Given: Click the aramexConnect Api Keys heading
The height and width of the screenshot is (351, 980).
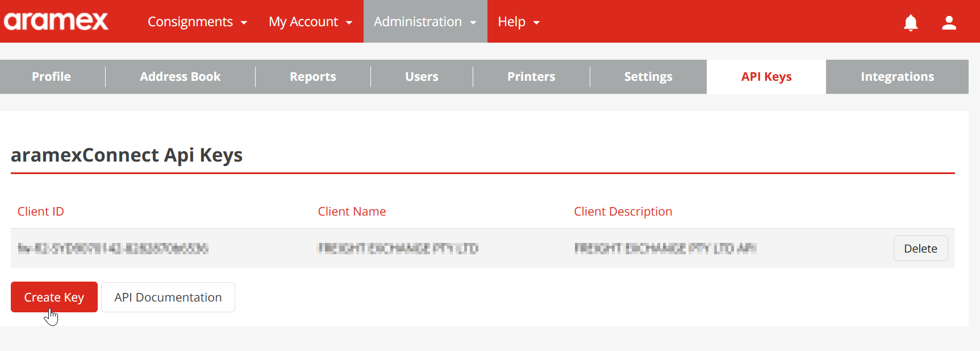Looking at the screenshot, I should coord(127,155).
